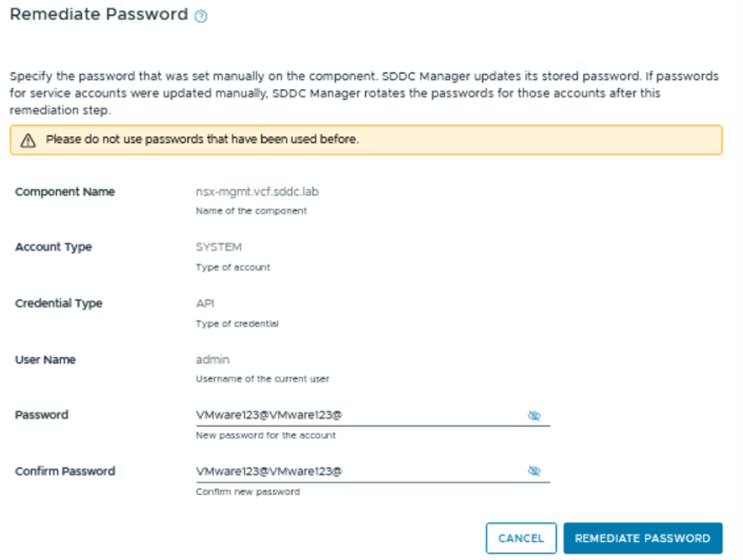This screenshot has width=743, height=560.
Task: Click the Component Name label
Action: coord(65,192)
